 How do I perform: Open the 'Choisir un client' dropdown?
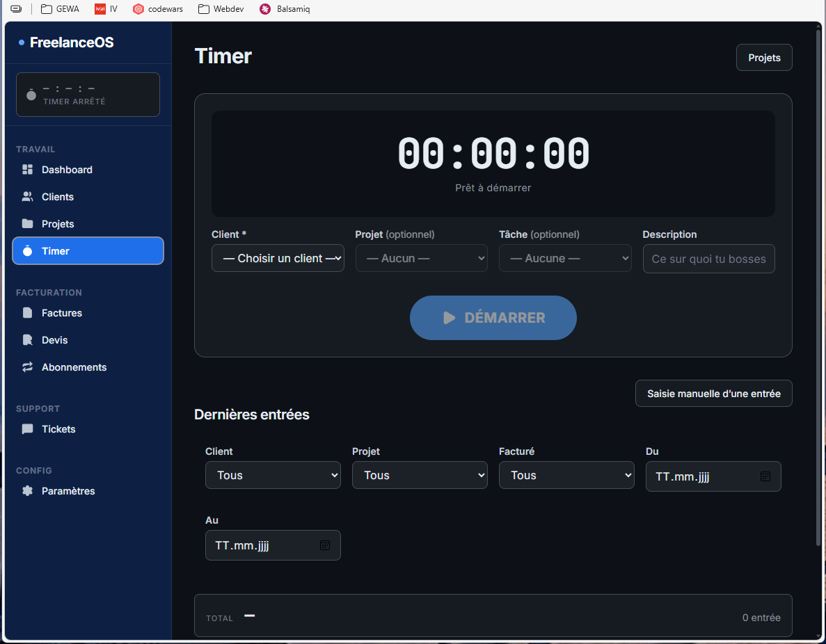pos(278,258)
